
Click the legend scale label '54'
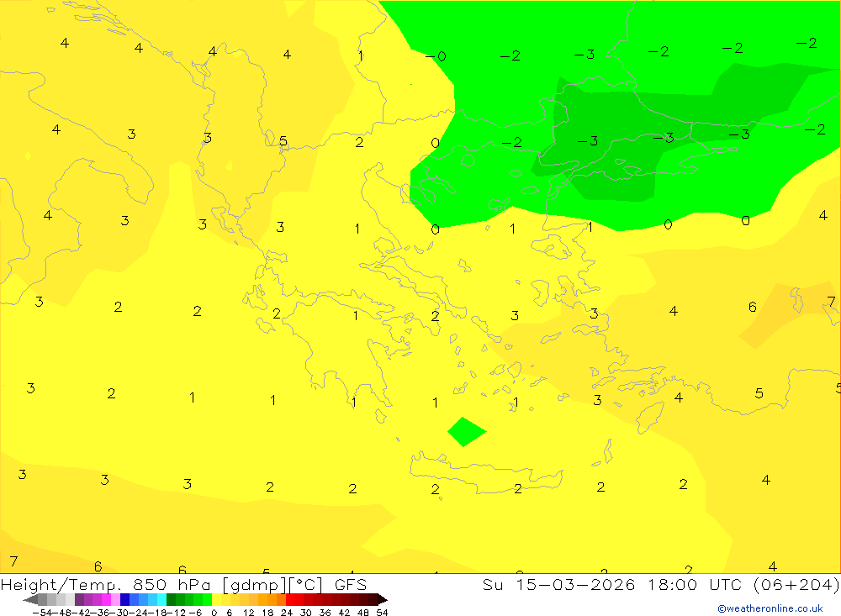point(382,613)
